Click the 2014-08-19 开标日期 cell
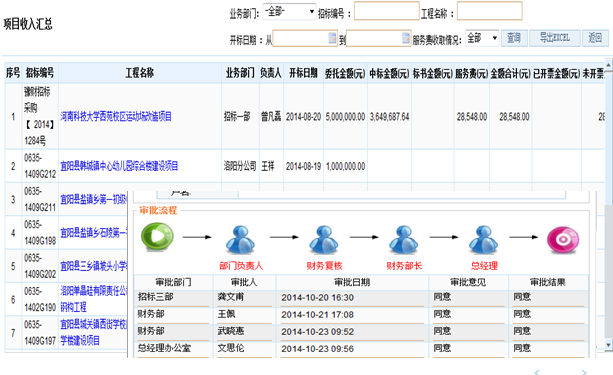 pos(303,166)
